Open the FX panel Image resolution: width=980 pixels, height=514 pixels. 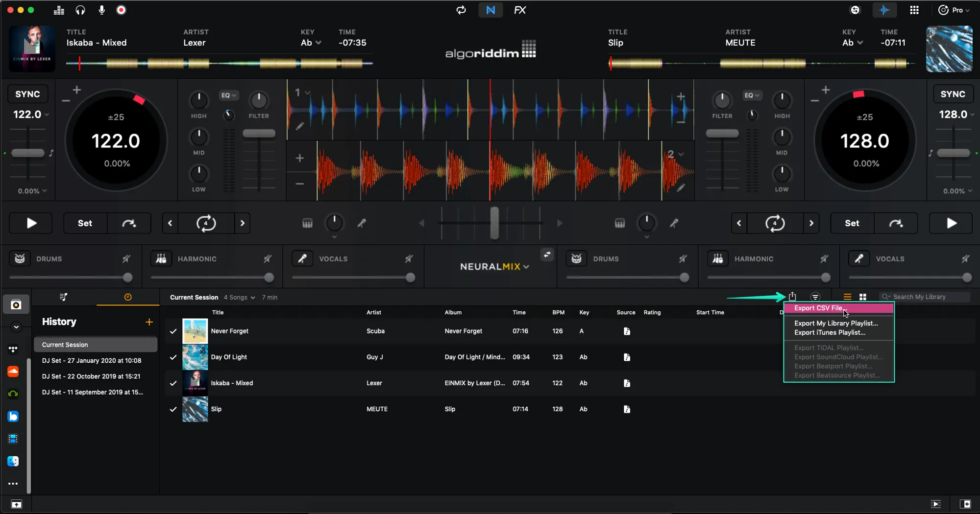[519, 10]
